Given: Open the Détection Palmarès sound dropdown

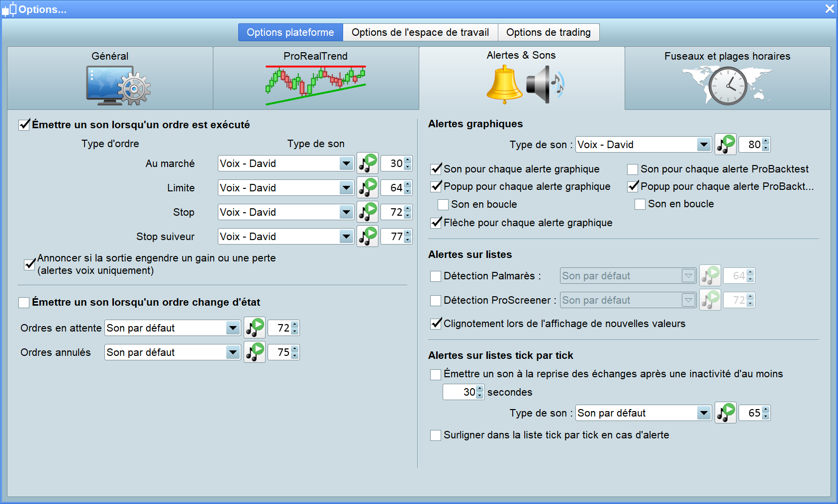Looking at the screenshot, I should pos(628,275).
